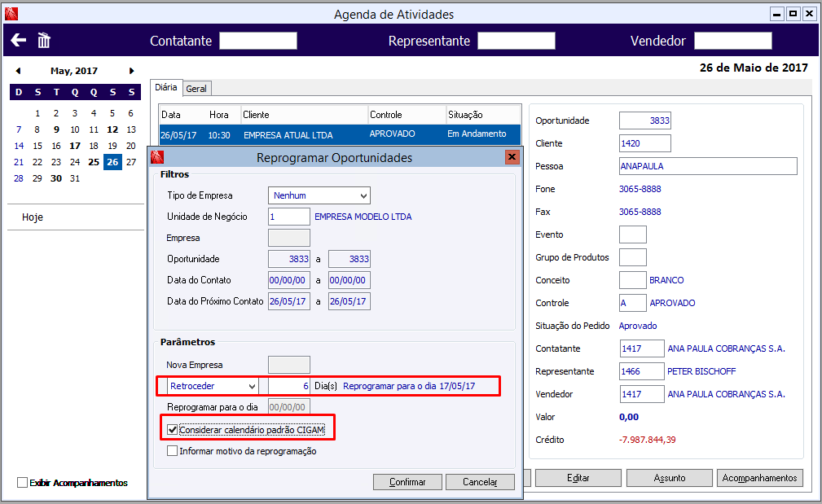Click the Evento field
822x504 pixels.
(633, 234)
